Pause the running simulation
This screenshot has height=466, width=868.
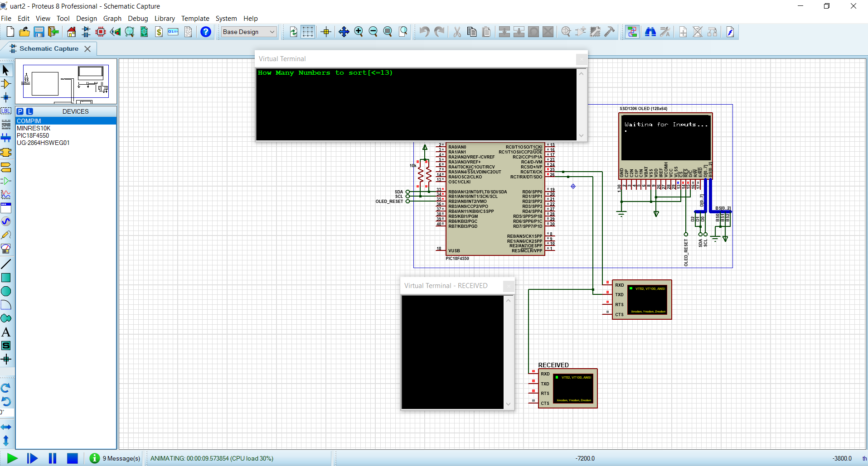(x=53, y=458)
